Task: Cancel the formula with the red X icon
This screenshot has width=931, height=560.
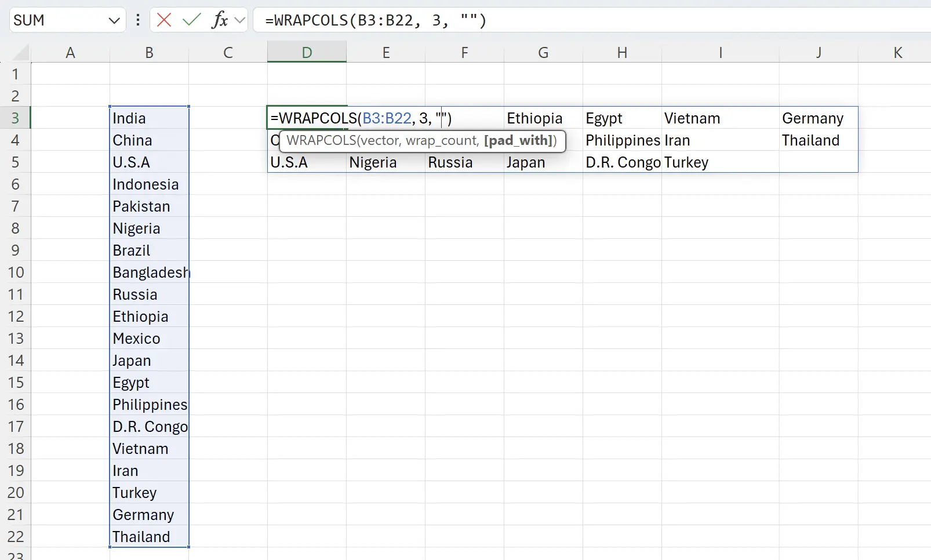Action: (164, 20)
